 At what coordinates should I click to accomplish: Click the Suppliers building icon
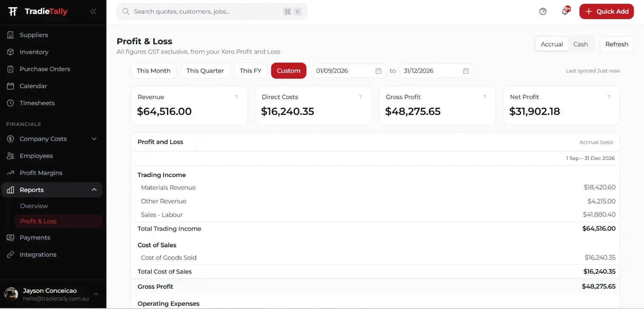pyautogui.click(x=11, y=35)
